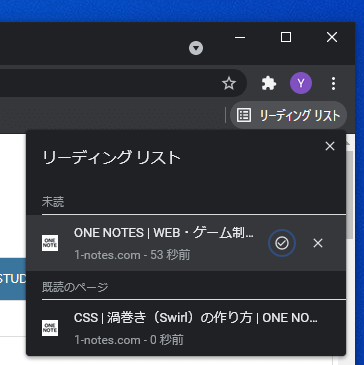Screen dimensions: 364x365
Task: Close the Chrome window
Action: pos(332,37)
